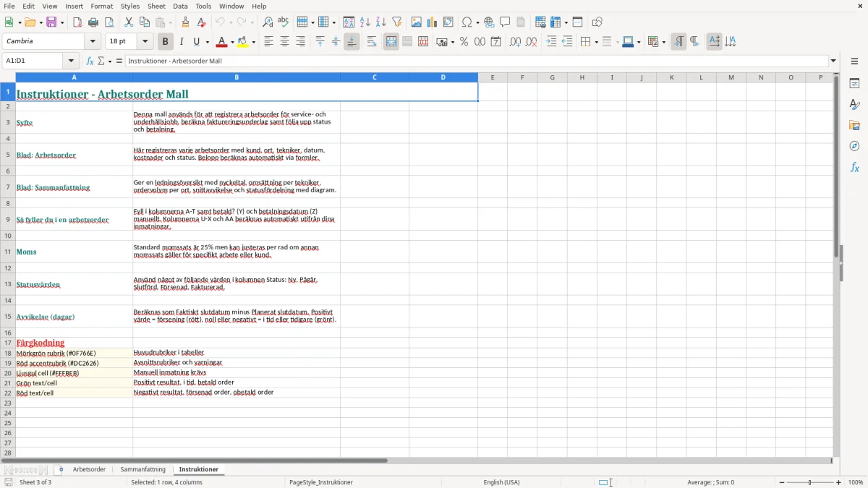Click the Print icon
The image size is (868, 488).
(93, 22)
